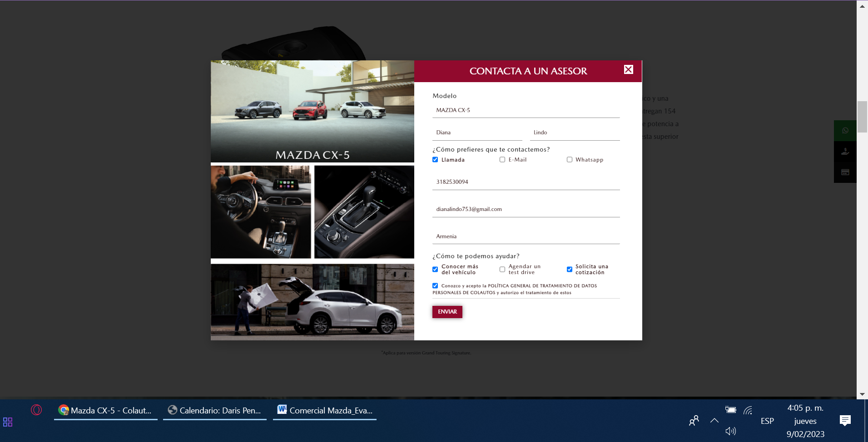Open the volume speaker tray icon
Image resolution: width=868 pixels, height=442 pixels.
tap(730, 431)
